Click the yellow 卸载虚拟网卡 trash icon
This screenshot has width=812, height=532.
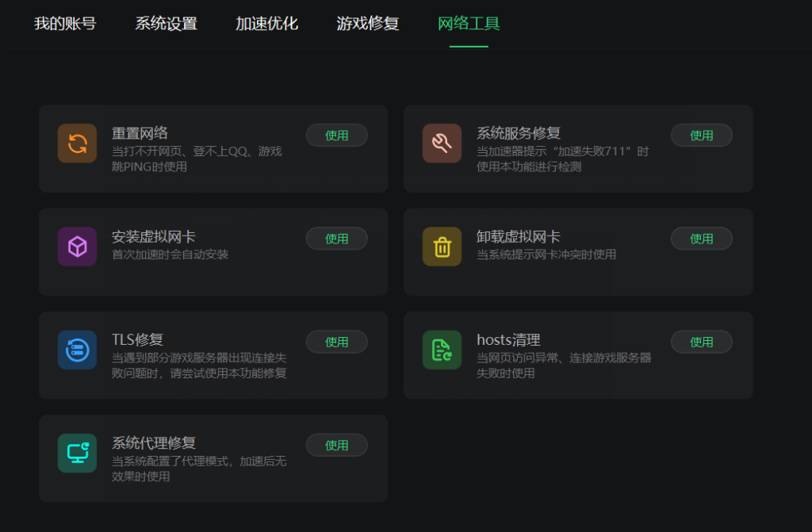click(442, 247)
